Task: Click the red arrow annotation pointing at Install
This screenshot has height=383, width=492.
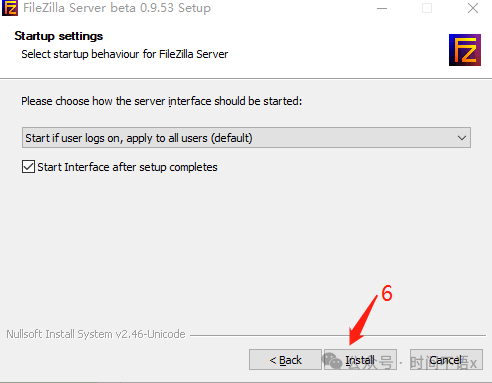Action: pos(363,320)
